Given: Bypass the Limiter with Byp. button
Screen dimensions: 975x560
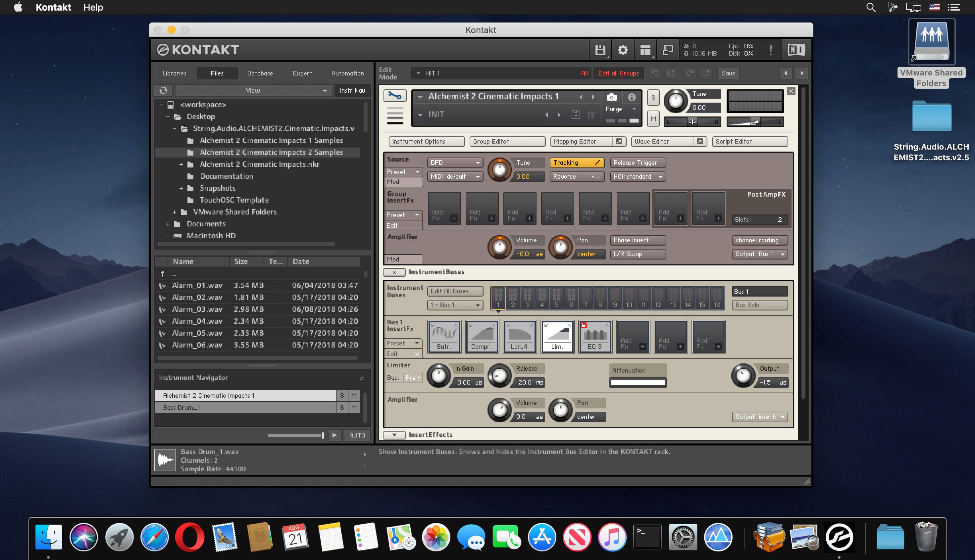Looking at the screenshot, I should point(393,378).
